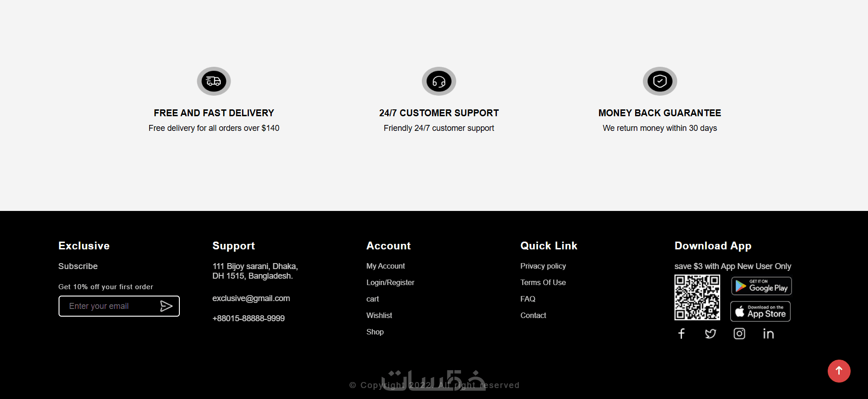The height and width of the screenshot is (399, 868).
Task: Go to the Wishlist link
Action: pos(379,315)
